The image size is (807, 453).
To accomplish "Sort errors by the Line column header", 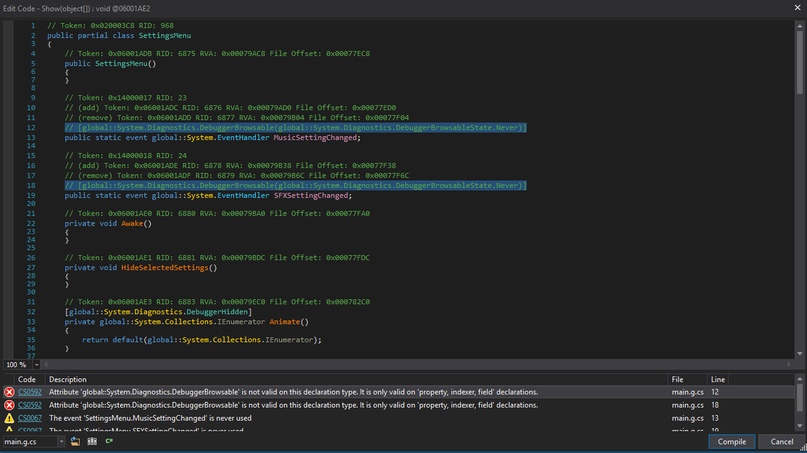I will [718, 380].
